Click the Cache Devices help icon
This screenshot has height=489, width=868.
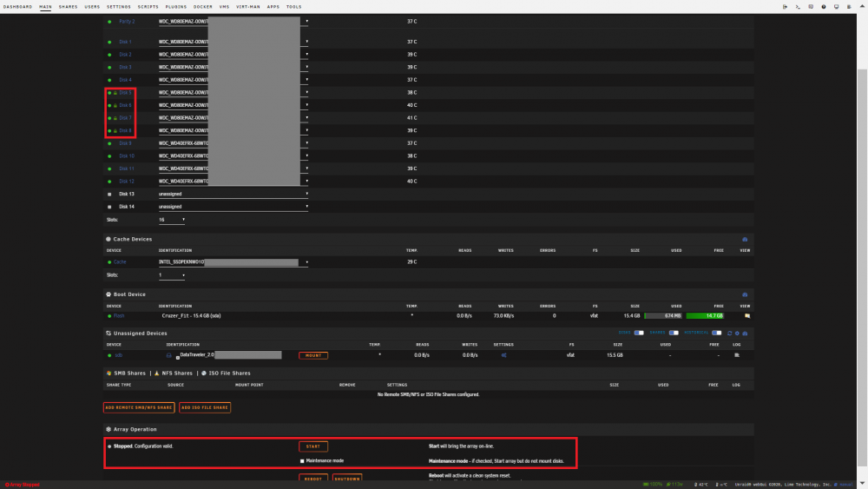[745, 239]
